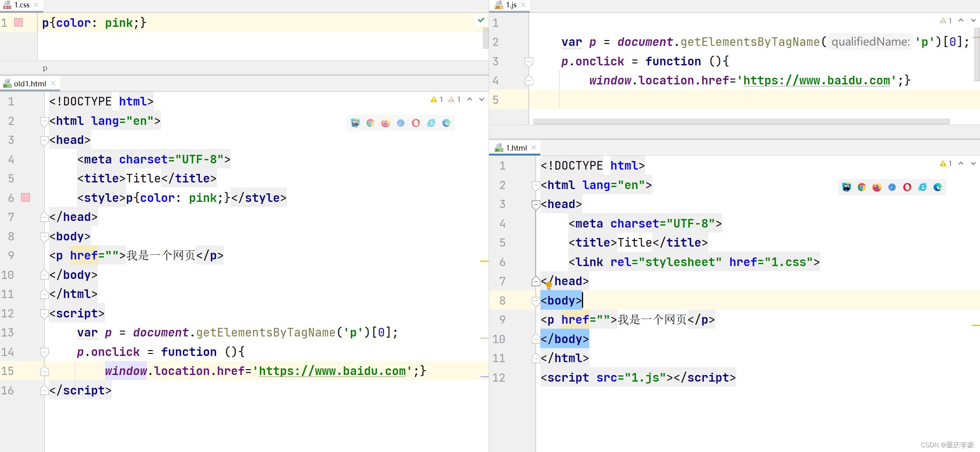980x452 pixels.
Task: Click the 1.css vertical scrollbar
Action: coord(485,38)
